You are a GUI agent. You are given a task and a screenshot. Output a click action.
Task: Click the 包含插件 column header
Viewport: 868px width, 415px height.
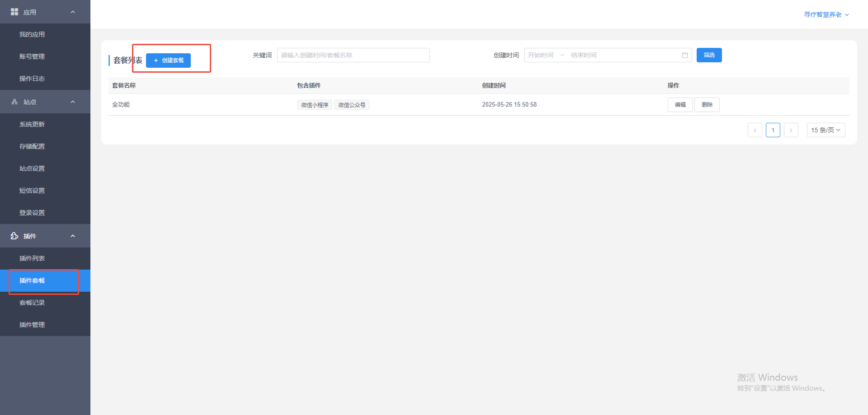click(309, 85)
